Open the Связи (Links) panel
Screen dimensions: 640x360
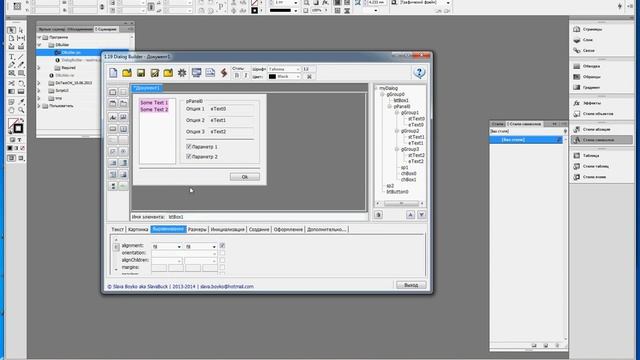point(588,51)
